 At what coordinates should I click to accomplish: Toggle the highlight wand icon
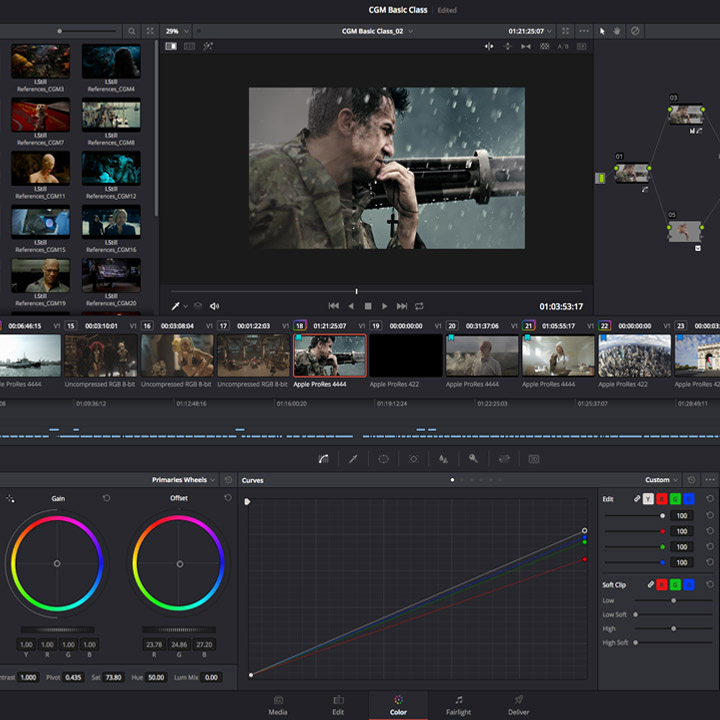pos(208,46)
